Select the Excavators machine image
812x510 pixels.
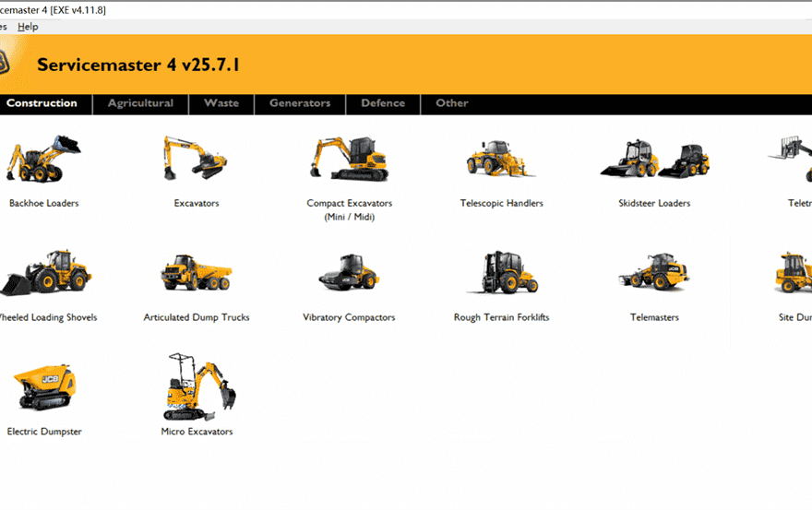click(196, 158)
